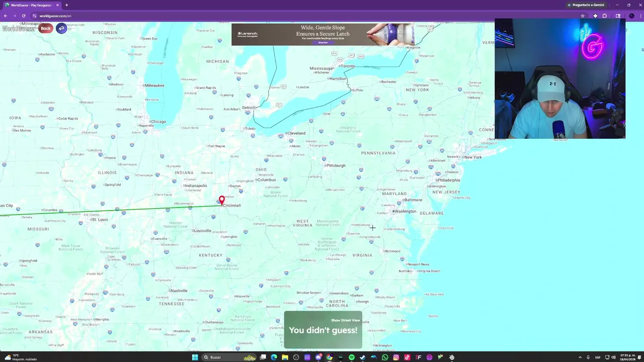Reload the page

tap(24, 16)
